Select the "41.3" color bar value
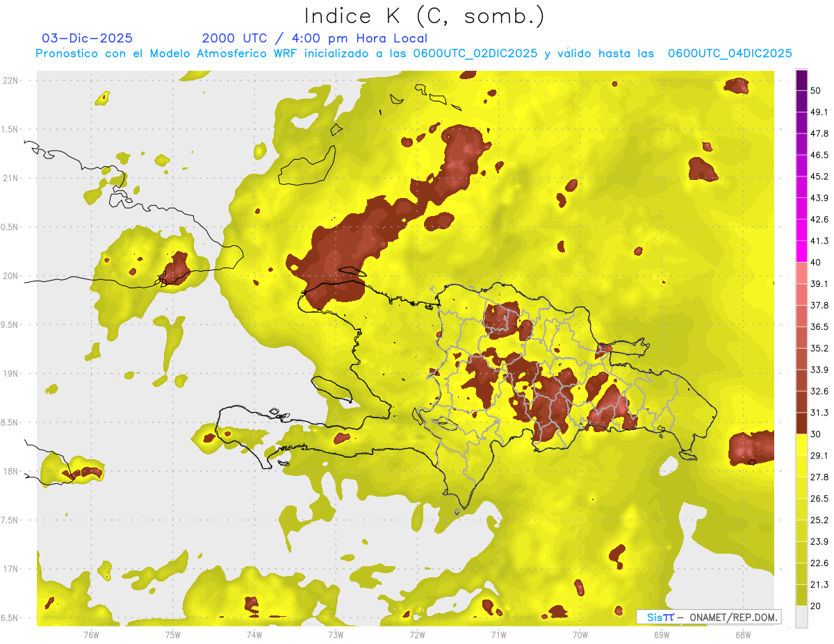Image resolution: width=834 pixels, height=644 pixels. click(819, 241)
